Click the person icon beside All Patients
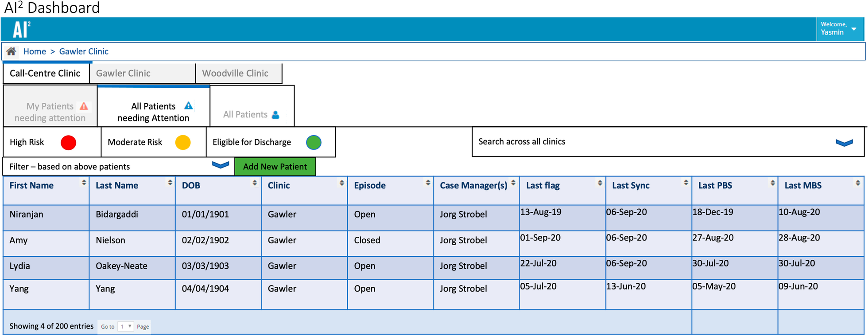The width and height of the screenshot is (868, 336). click(275, 115)
